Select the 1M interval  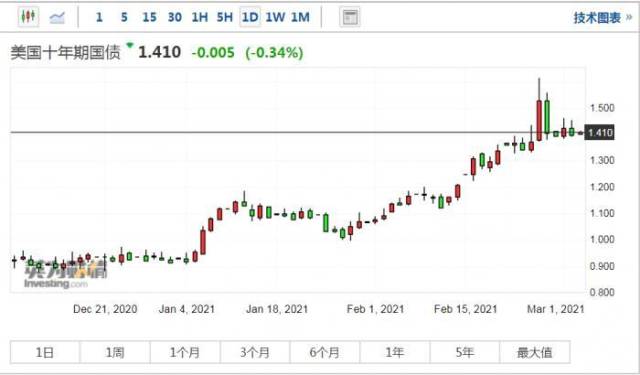click(x=300, y=17)
